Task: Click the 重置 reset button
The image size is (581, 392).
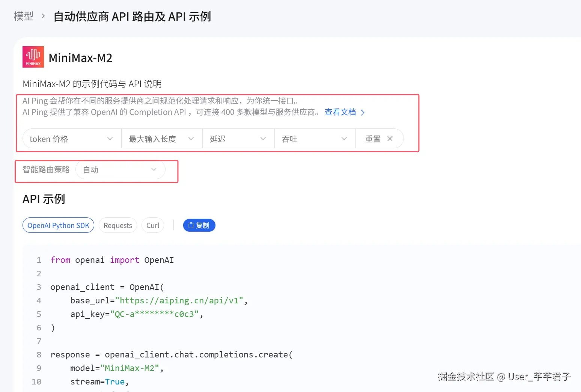Action: pyautogui.click(x=379, y=139)
